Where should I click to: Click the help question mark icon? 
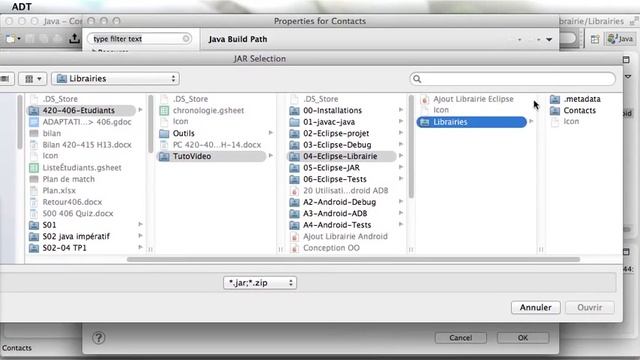98,338
